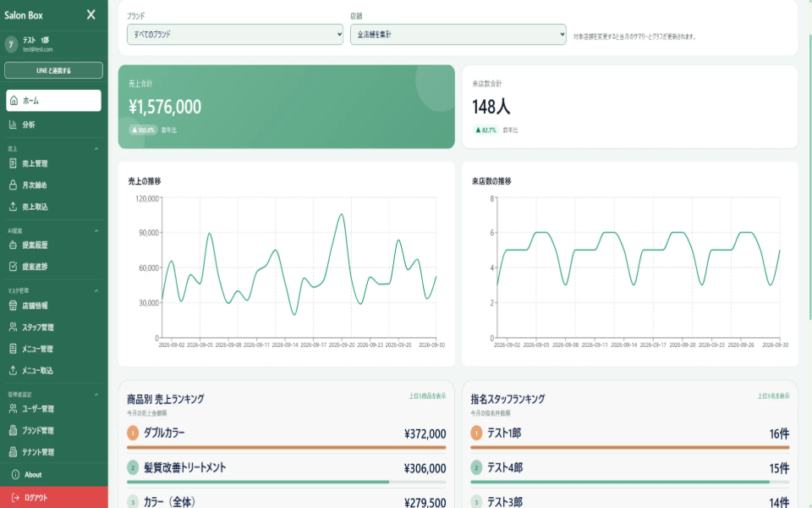Click the ▲82.7% year-over-year badge
This screenshot has height=508, width=812.
[486, 130]
